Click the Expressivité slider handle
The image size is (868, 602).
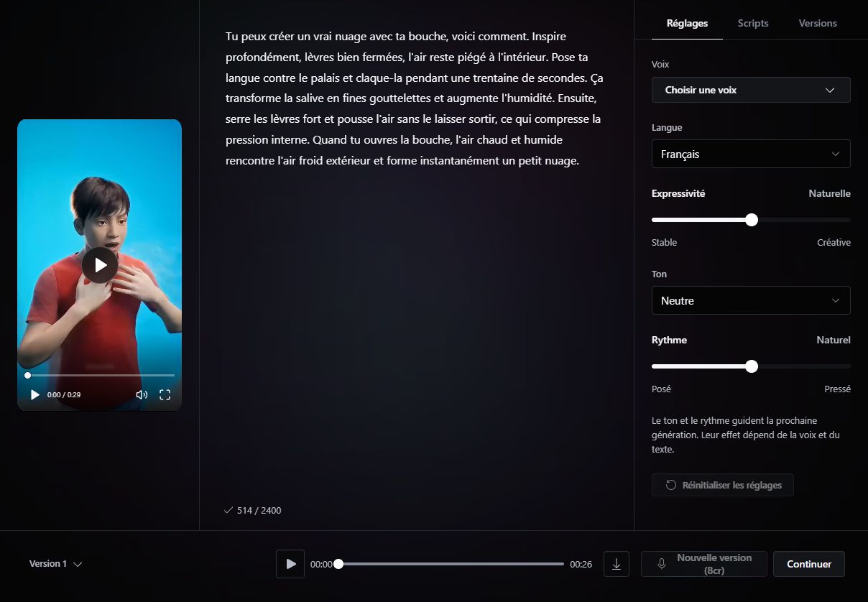click(x=752, y=220)
